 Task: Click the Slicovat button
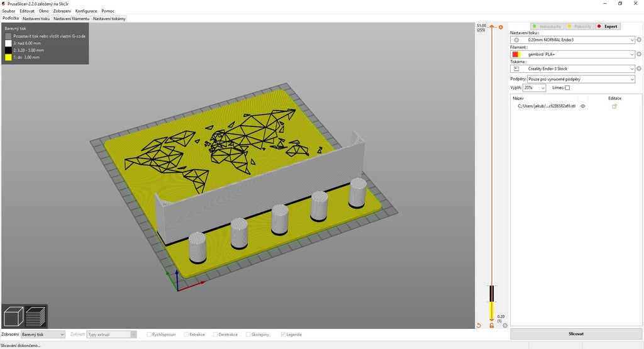point(576,334)
